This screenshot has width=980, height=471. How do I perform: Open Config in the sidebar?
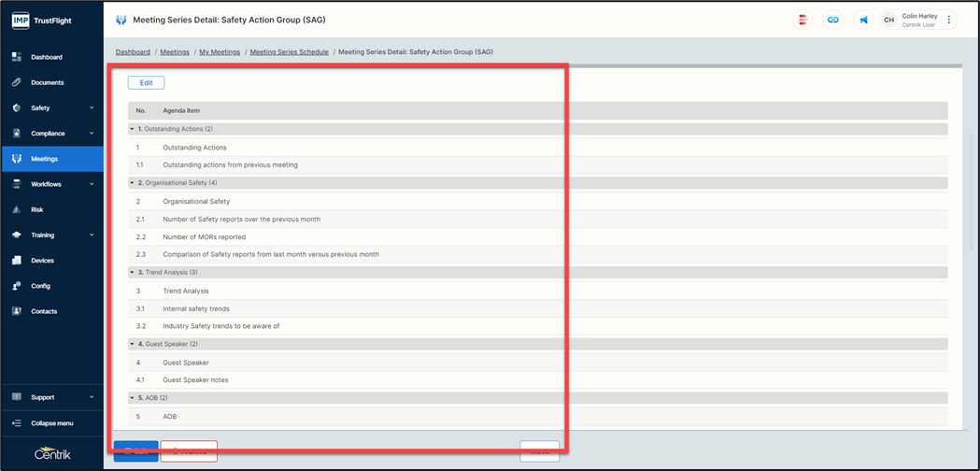click(x=52, y=286)
